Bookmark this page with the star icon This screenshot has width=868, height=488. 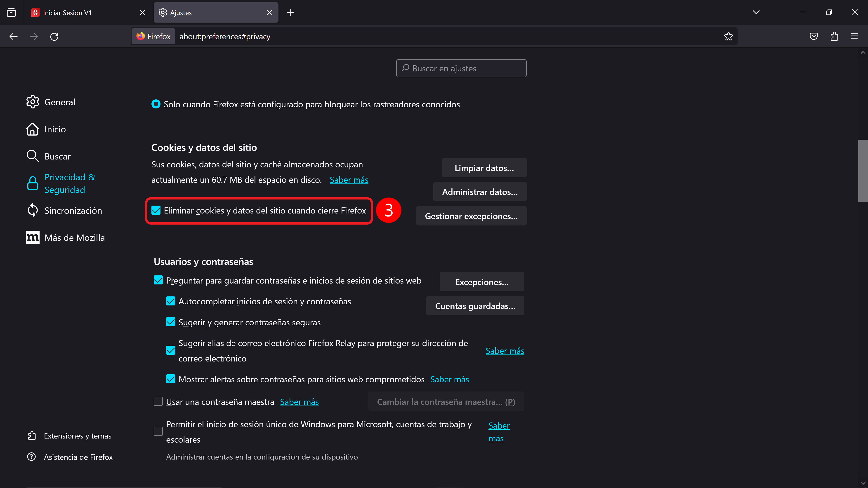pyautogui.click(x=728, y=36)
